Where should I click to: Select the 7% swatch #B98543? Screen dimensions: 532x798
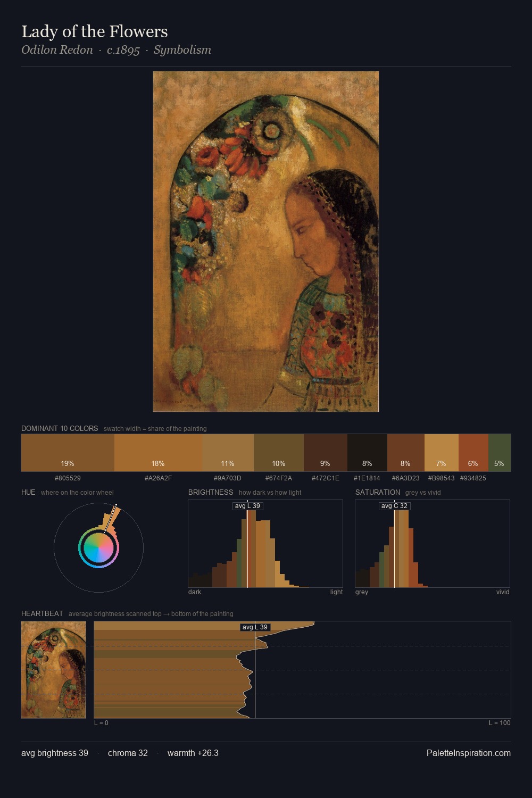click(441, 453)
